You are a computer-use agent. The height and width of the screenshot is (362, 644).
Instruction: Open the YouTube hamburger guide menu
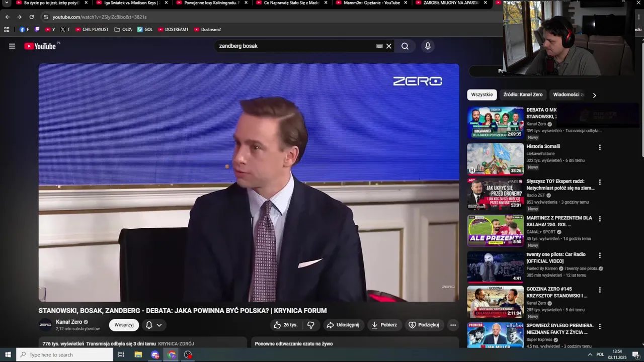click(12, 46)
